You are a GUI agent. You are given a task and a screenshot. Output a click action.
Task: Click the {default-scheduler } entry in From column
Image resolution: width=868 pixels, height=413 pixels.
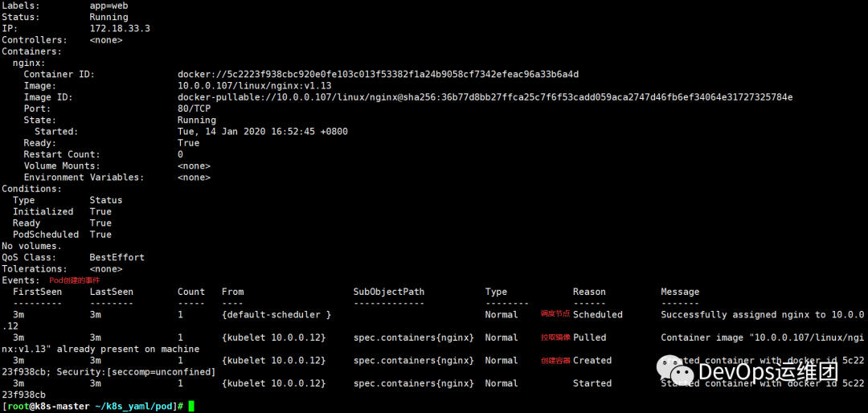pyautogui.click(x=276, y=314)
